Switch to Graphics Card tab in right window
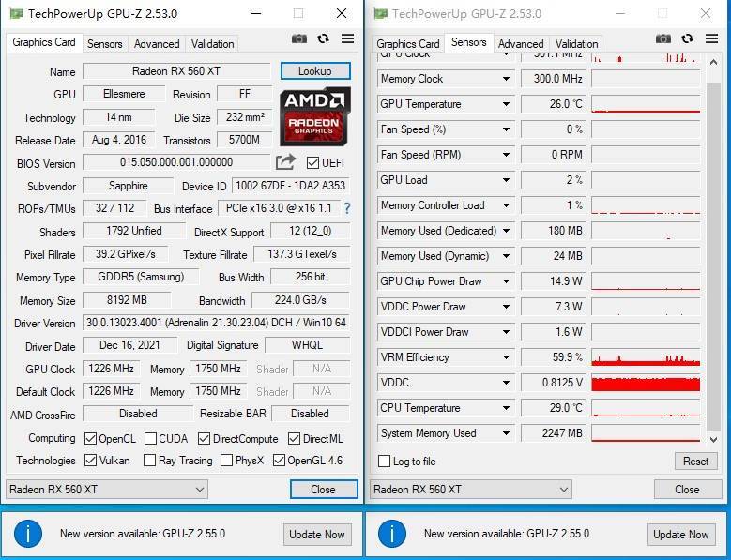Screen dimensions: 731x560 tap(408, 44)
